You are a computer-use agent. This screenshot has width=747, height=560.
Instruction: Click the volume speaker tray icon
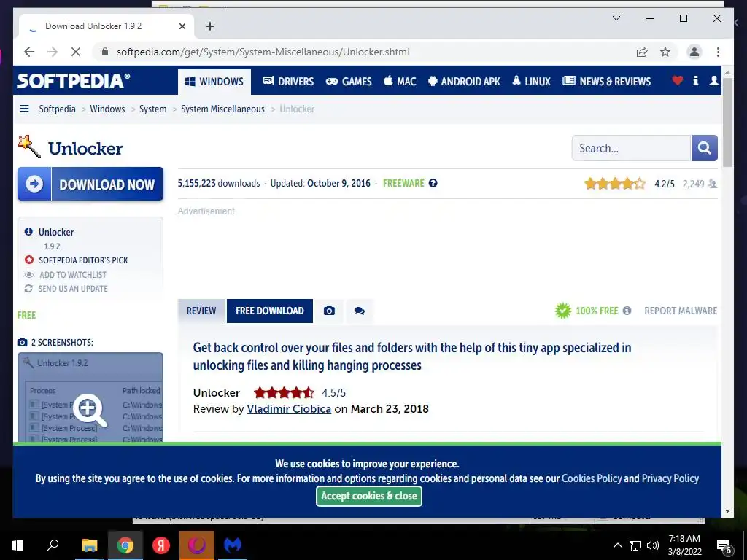tap(653, 545)
